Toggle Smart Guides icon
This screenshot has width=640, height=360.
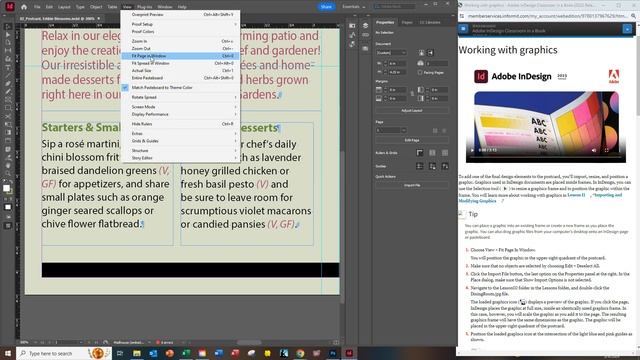coord(445,166)
